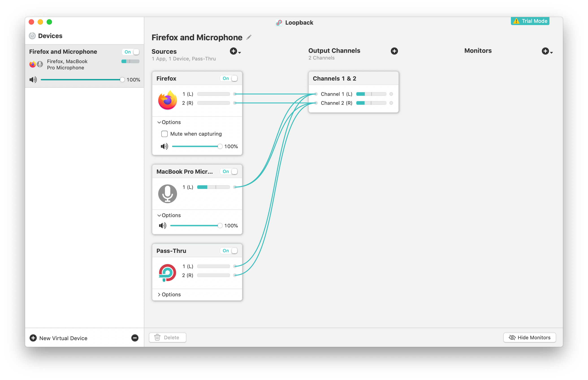Click the microphone icon in MacBook Pro source
The height and width of the screenshot is (380, 588).
168,194
